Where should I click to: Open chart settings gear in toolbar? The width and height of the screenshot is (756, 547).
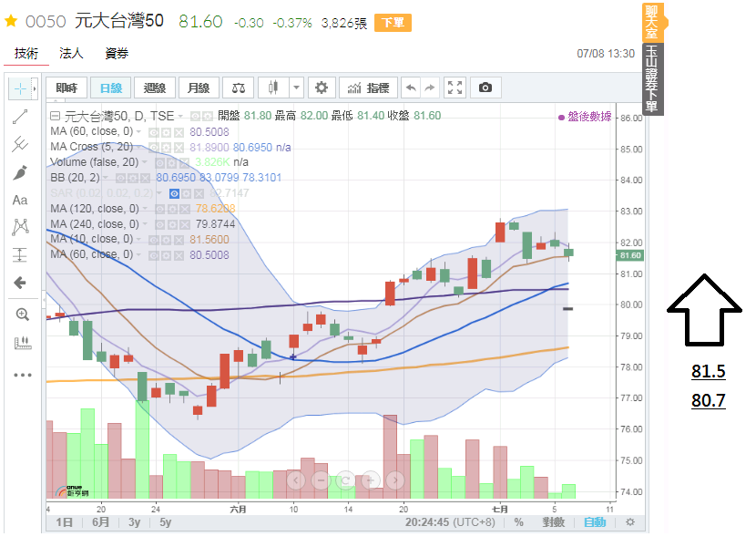pyautogui.click(x=322, y=88)
